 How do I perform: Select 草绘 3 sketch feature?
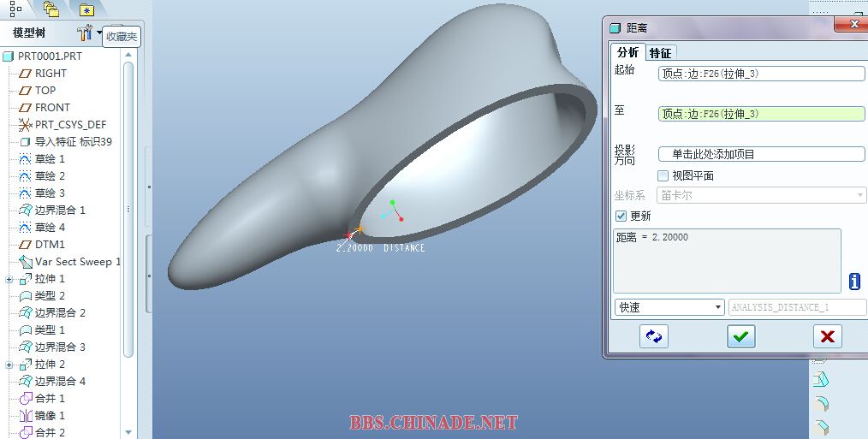42,193
